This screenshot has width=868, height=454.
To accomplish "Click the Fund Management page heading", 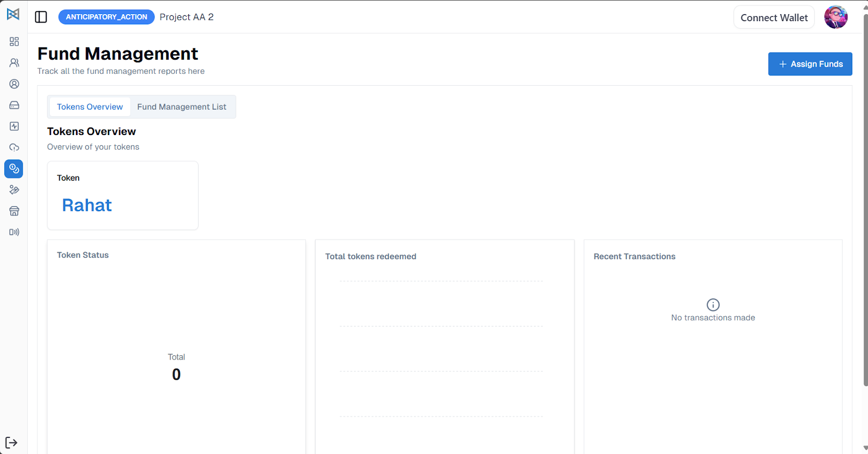I will 118,54.
